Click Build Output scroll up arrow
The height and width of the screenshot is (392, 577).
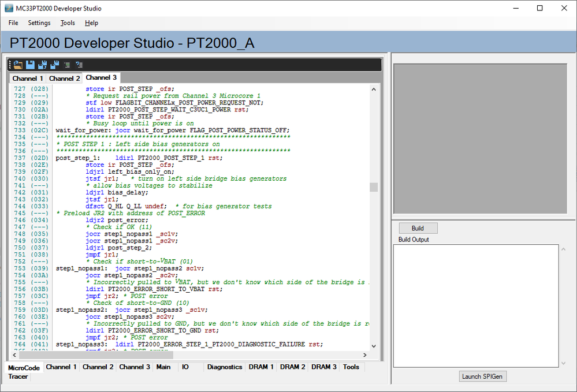click(x=563, y=249)
